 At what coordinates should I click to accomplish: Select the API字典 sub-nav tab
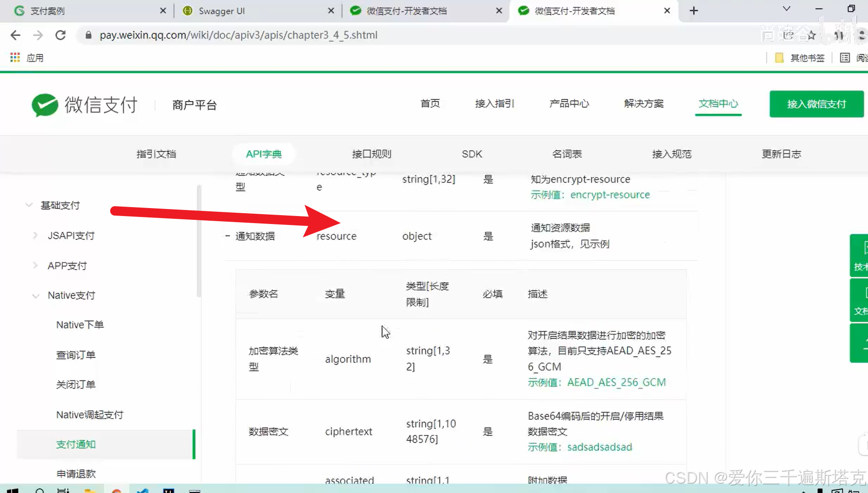point(264,154)
